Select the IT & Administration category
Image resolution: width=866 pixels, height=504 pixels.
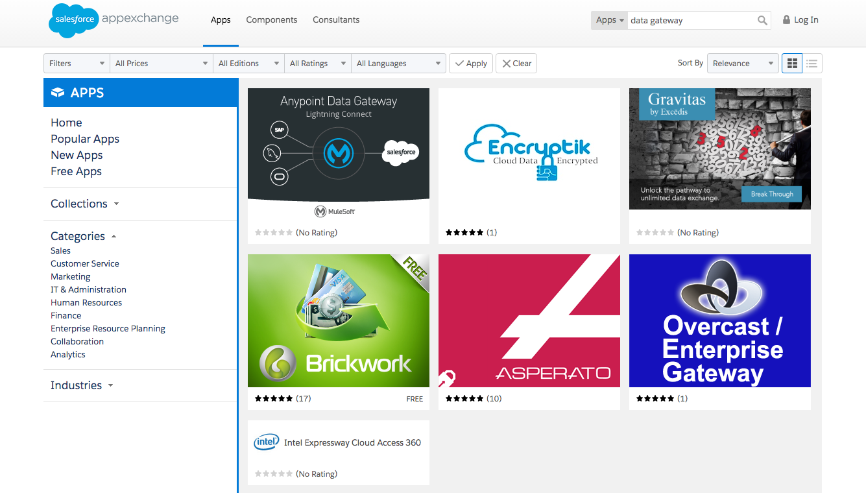click(x=88, y=289)
